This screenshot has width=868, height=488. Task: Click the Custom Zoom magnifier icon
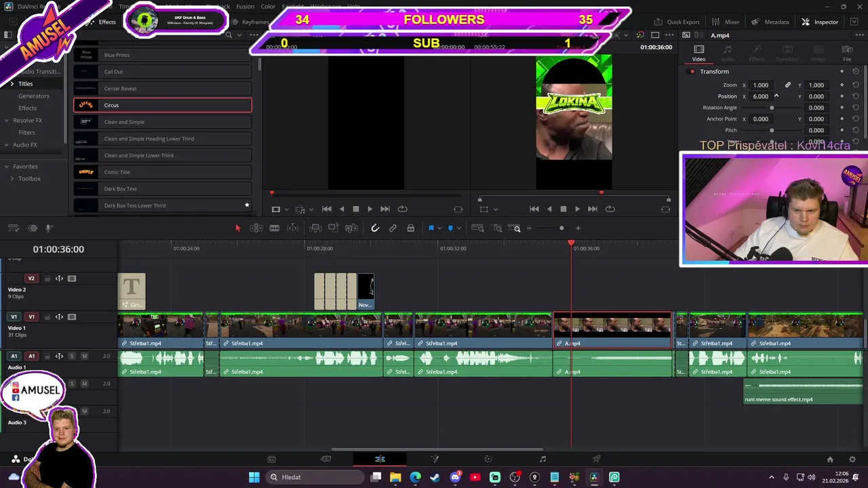(x=515, y=228)
